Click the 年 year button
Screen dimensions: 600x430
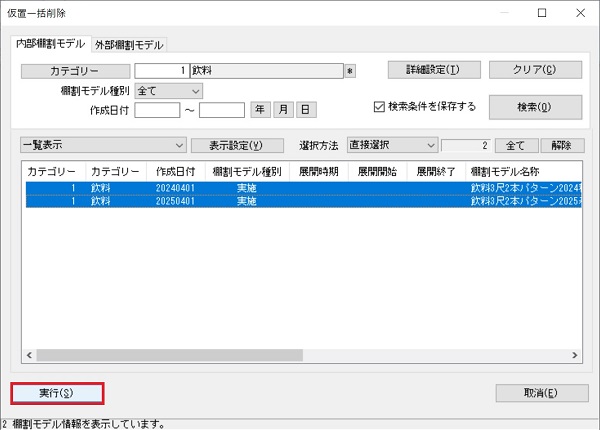(x=260, y=110)
